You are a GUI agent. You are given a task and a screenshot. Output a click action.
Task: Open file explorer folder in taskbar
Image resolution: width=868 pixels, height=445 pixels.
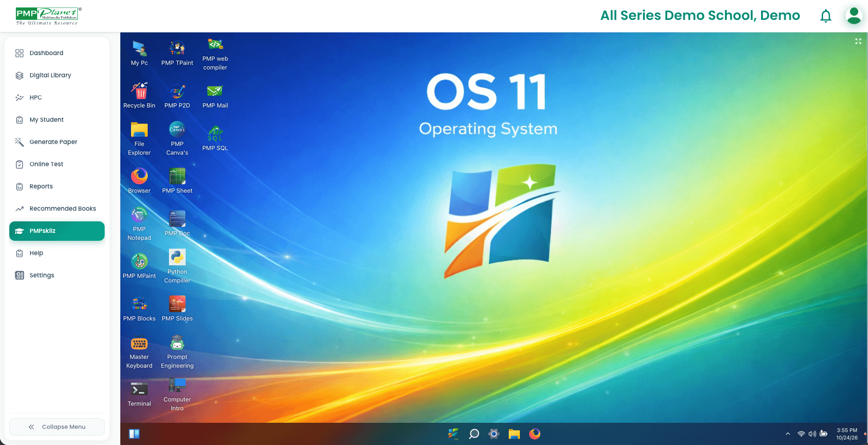(x=514, y=434)
